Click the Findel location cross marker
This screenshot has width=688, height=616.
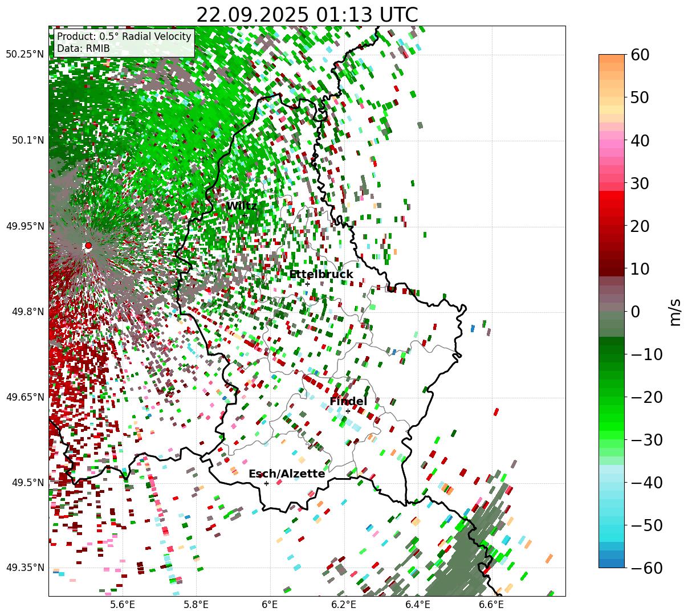pos(348,411)
